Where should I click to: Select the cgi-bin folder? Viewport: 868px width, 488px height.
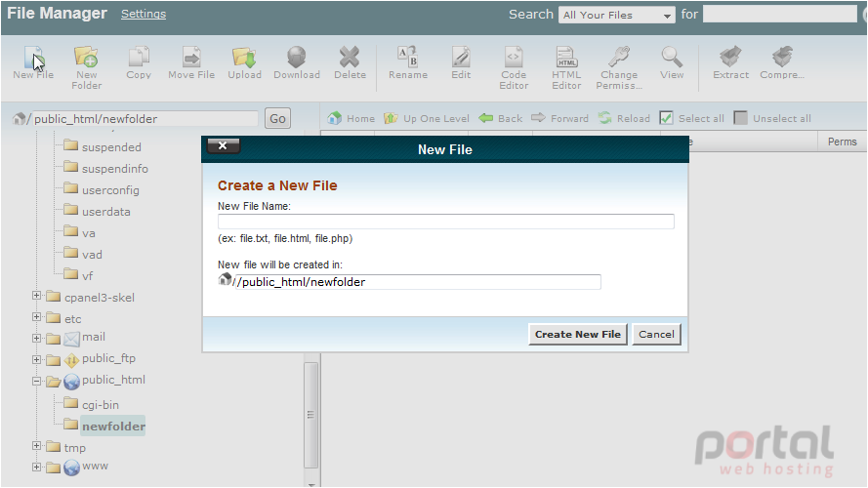101,405
